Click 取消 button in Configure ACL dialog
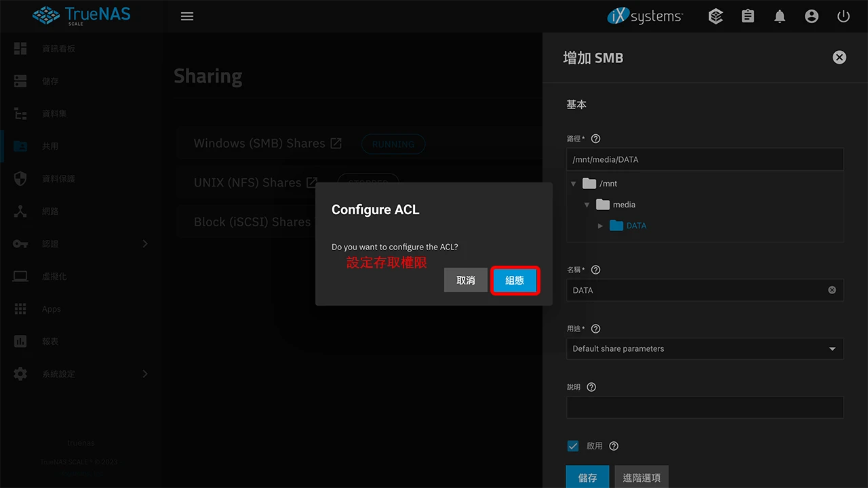This screenshot has width=868, height=488. (466, 281)
